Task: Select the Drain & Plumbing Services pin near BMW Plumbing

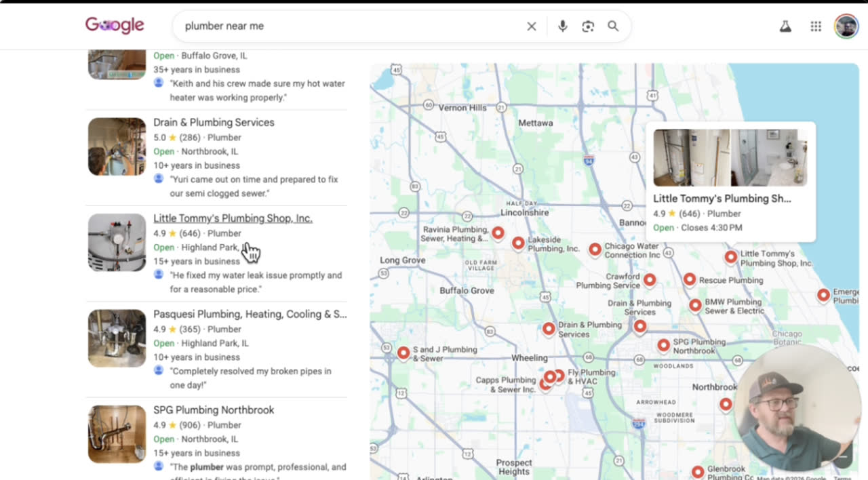Action: (640, 326)
